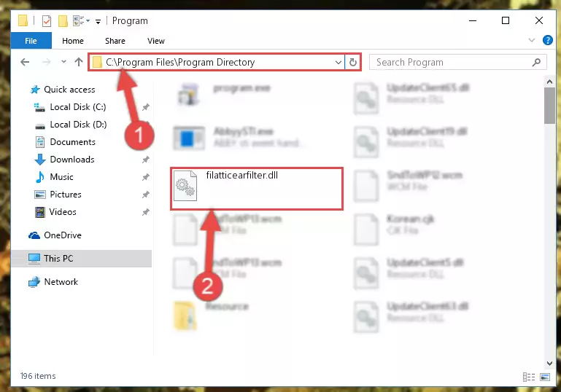Click the pin icon beside Pictures
This screenshot has width=561, height=392.
[146, 195]
